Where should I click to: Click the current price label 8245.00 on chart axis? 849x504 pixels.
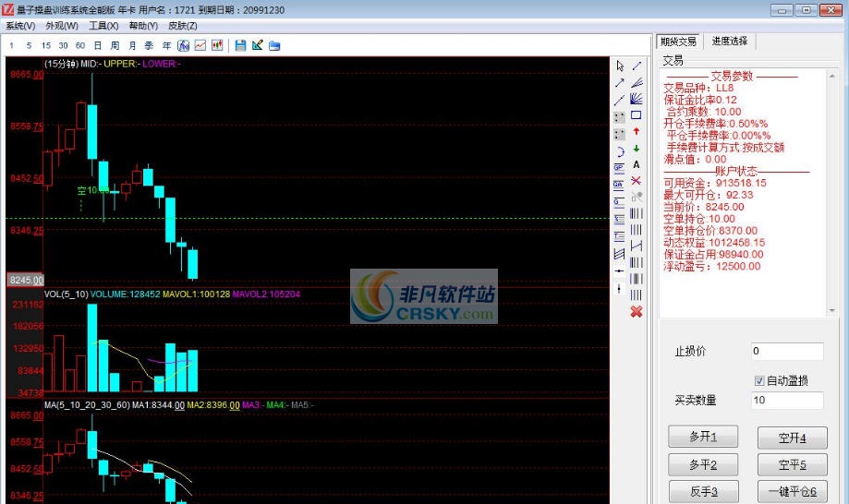point(26,280)
